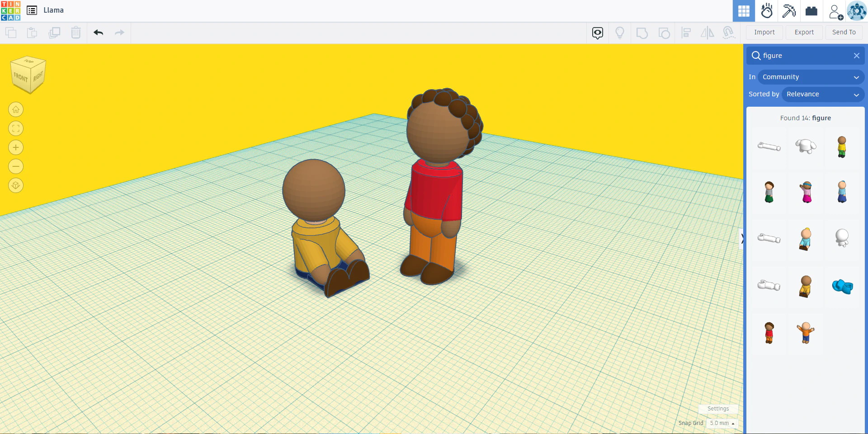The height and width of the screenshot is (434, 868).
Task: Switch off the 3D editor blocks view
Action: click(743, 10)
